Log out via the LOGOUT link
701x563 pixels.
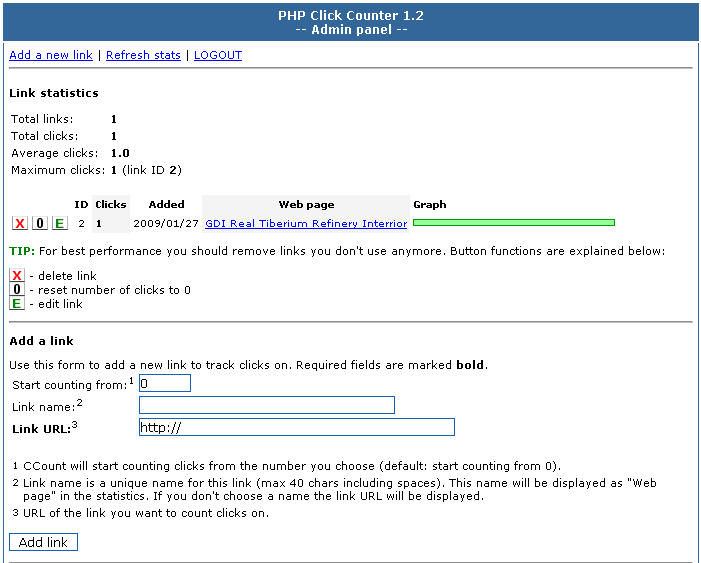[x=218, y=55]
